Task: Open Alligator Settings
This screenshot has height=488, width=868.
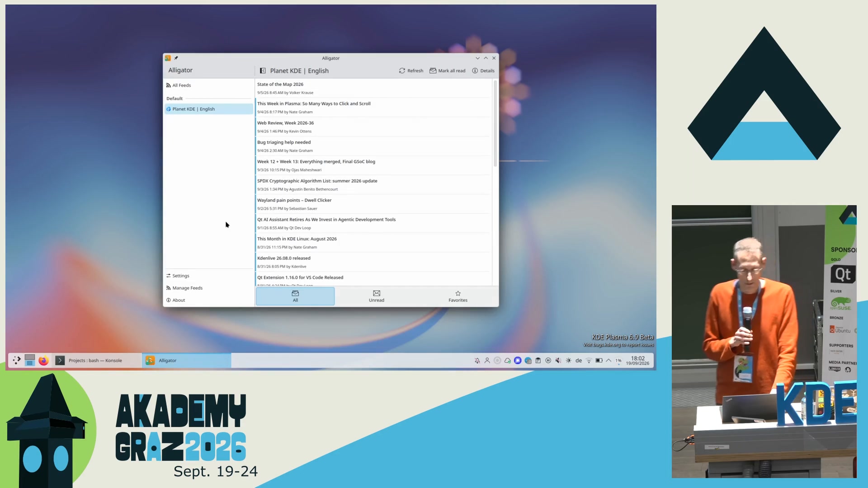Action: pyautogui.click(x=209, y=276)
